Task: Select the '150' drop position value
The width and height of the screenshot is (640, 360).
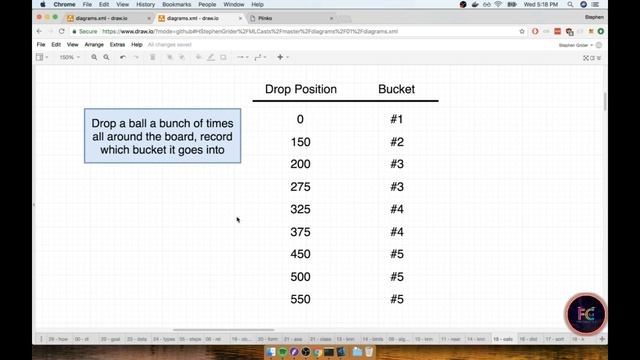Action: click(x=300, y=142)
